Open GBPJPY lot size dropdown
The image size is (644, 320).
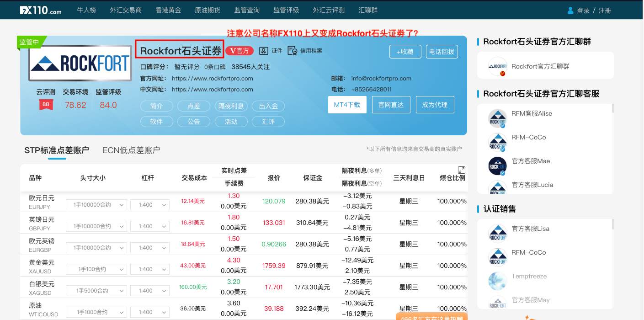click(96, 226)
